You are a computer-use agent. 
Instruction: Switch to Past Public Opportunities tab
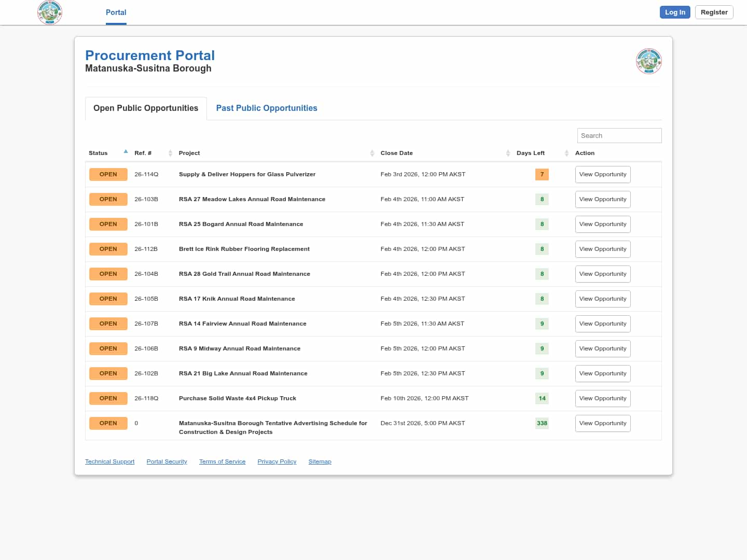(x=266, y=108)
